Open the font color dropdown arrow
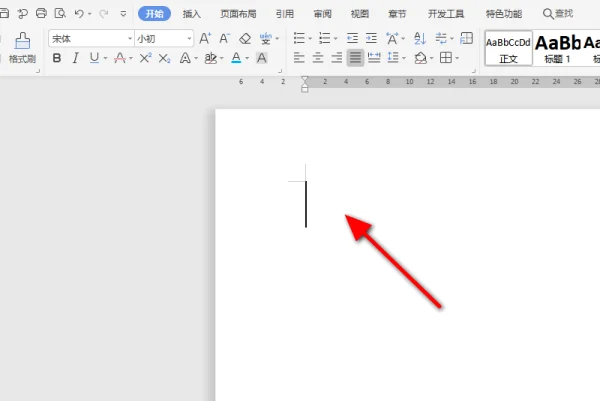This screenshot has width=600, height=401. [x=247, y=59]
